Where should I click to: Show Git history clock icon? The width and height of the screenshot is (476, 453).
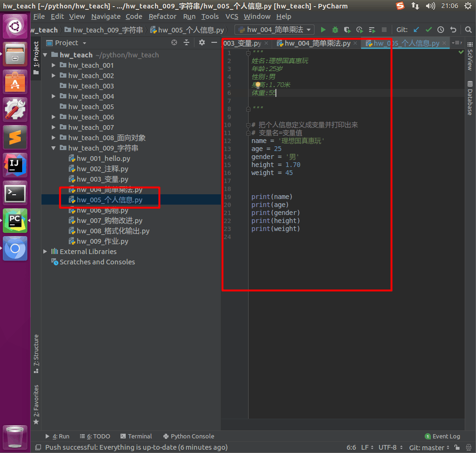click(441, 30)
